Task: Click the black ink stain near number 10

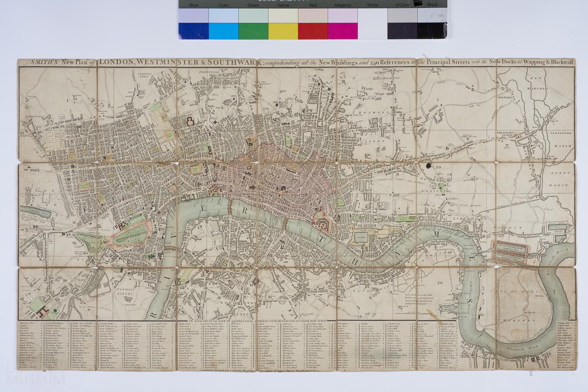Action: [x=429, y=166]
